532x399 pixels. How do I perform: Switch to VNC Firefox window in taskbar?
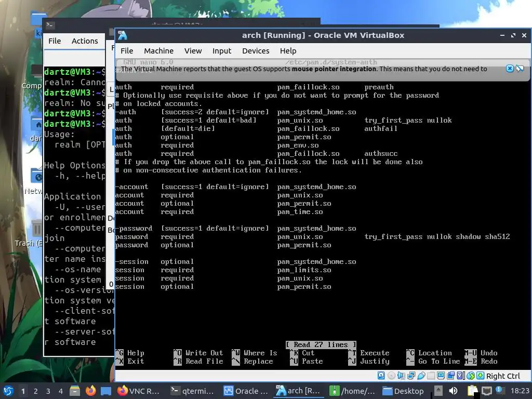[x=138, y=391]
